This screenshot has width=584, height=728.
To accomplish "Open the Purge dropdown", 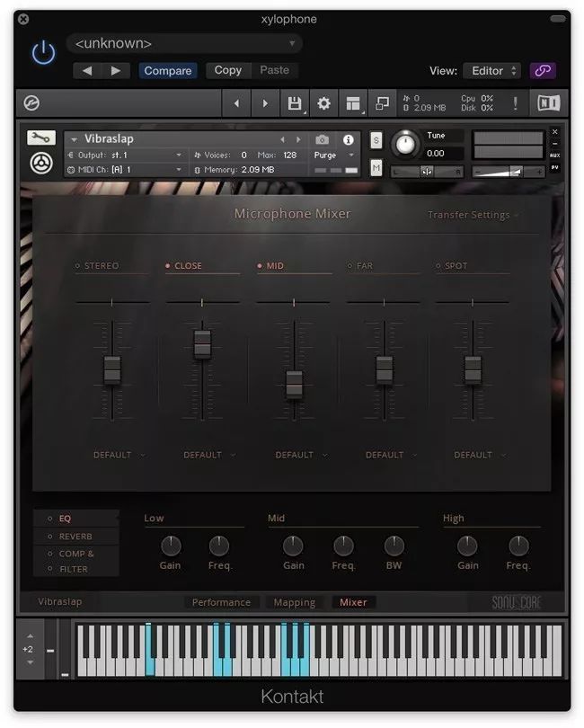I will [x=334, y=155].
